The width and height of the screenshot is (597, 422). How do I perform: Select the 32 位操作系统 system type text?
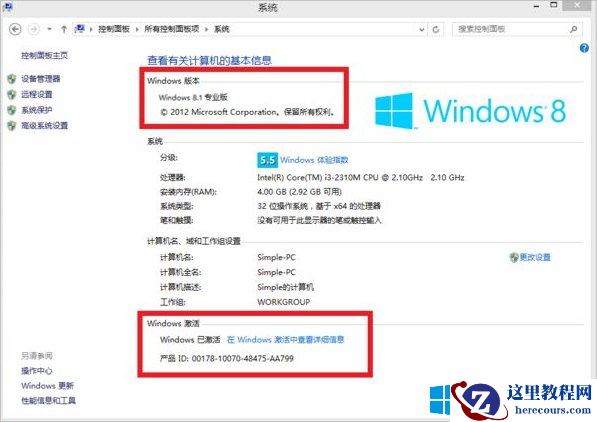point(319,206)
